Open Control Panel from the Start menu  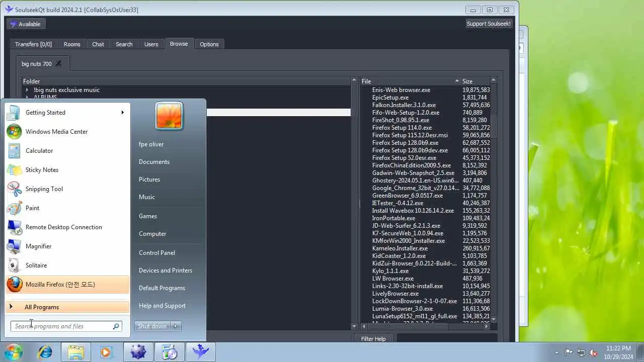tap(157, 253)
